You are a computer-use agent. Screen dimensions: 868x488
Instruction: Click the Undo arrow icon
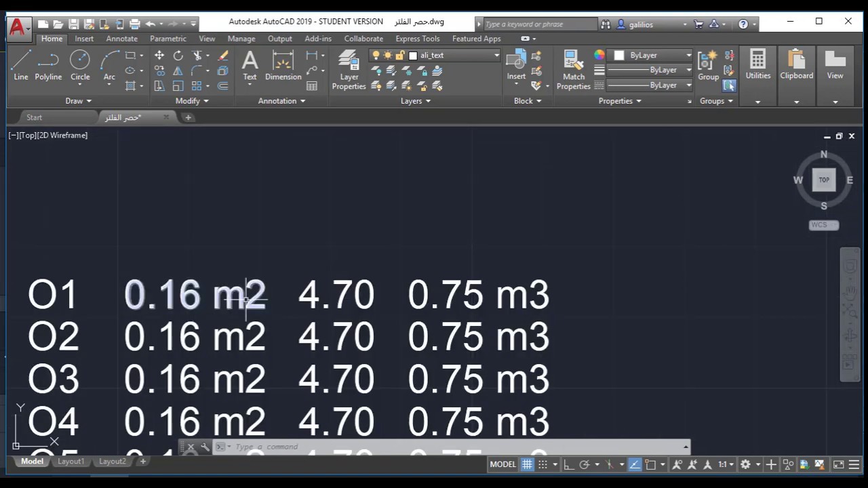[x=150, y=24]
